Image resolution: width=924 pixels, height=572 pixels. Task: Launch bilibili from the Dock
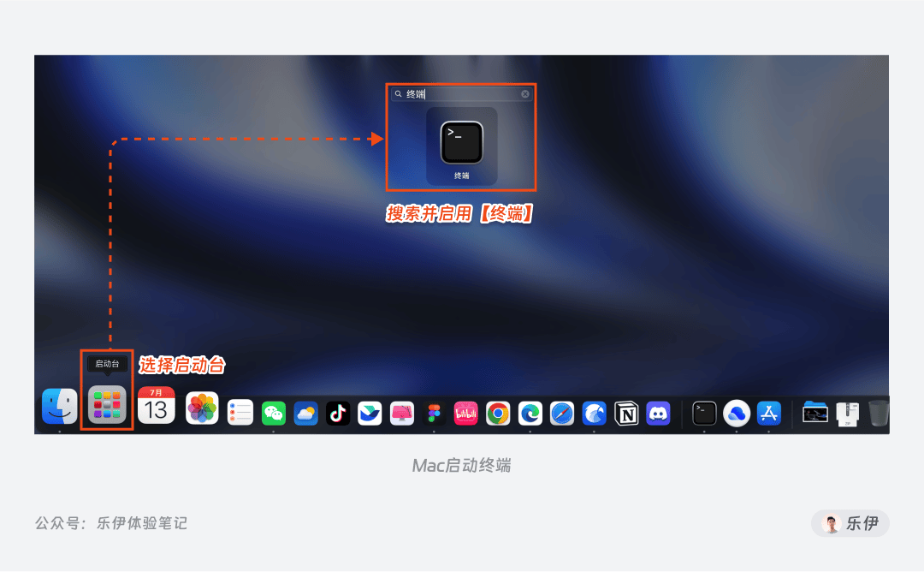point(466,414)
